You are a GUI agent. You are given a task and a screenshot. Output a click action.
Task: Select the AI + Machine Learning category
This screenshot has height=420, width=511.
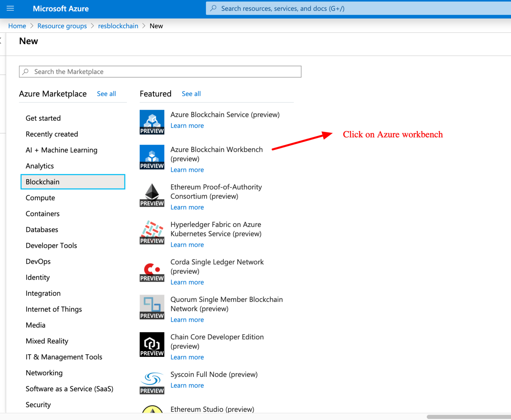click(61, 150)
